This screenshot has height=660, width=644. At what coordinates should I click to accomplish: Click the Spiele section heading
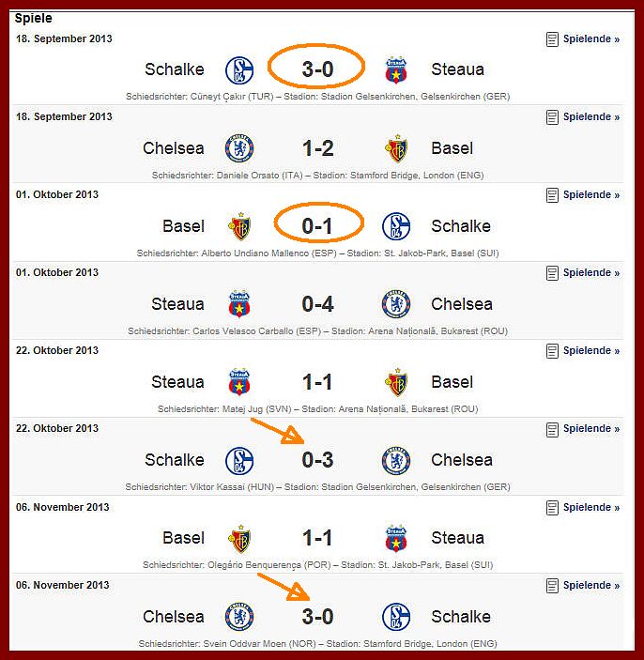(33, 18)
